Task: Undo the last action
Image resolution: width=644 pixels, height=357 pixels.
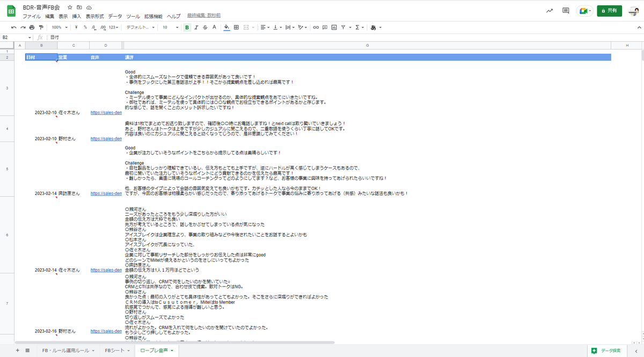Action: (13, 27)
